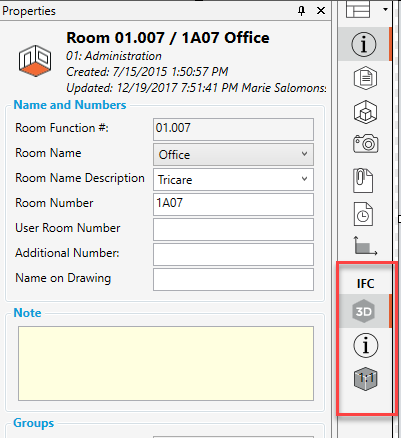This screenshot has height=438, width=401.
Task: Open the Information tab icon at top
Action: [x=364, y=44]
